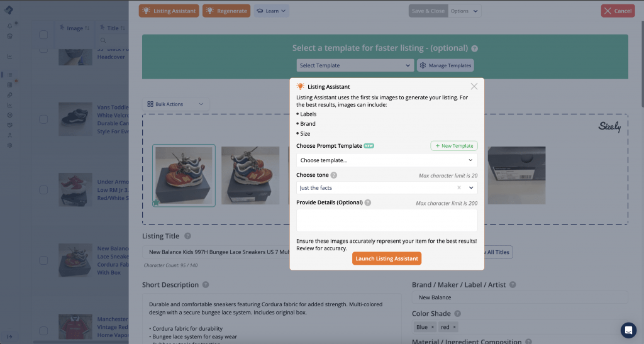Open the chat support bubble icon
The width and height of the screenshot is (644, 344).
(628, 330)
